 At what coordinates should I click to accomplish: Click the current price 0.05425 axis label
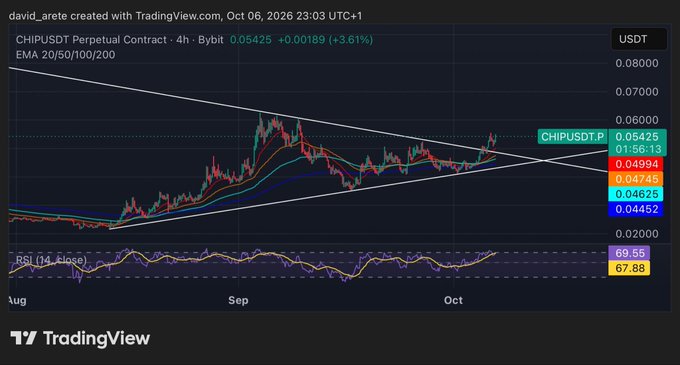click(637, 137)
